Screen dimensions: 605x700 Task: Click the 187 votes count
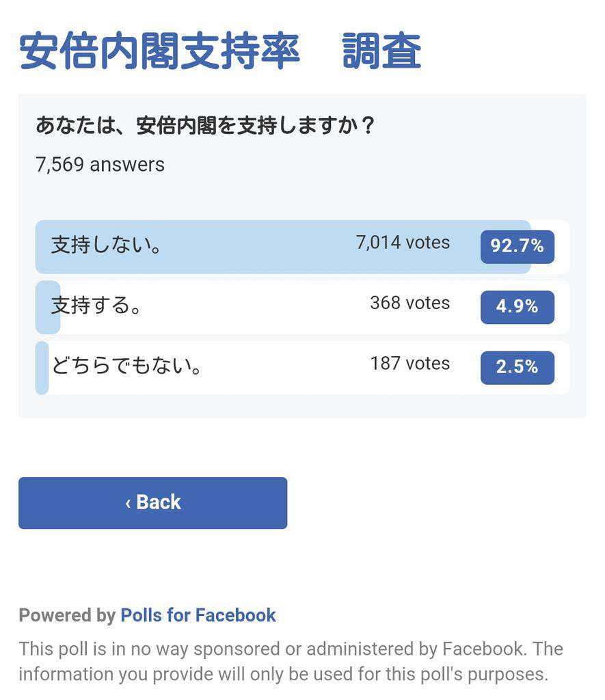coord(410,364)
